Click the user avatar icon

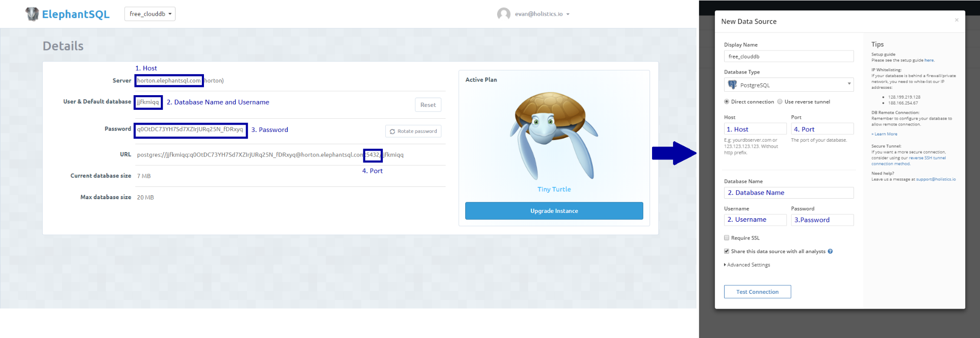pyautogui.click(x=503, y=14)
